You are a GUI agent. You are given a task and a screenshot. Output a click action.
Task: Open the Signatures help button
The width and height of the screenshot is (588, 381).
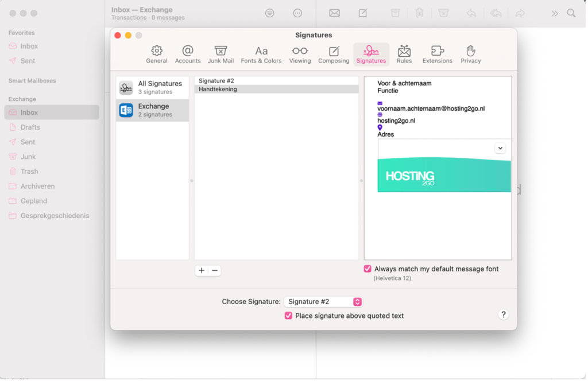pos(503,314)
